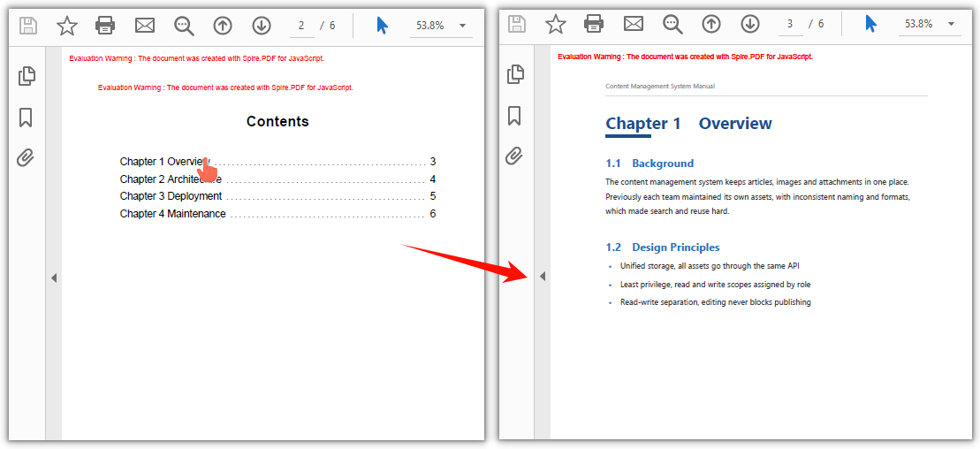Open page thumbnails panel in right window
980x449 pixels.
(515, 73)
